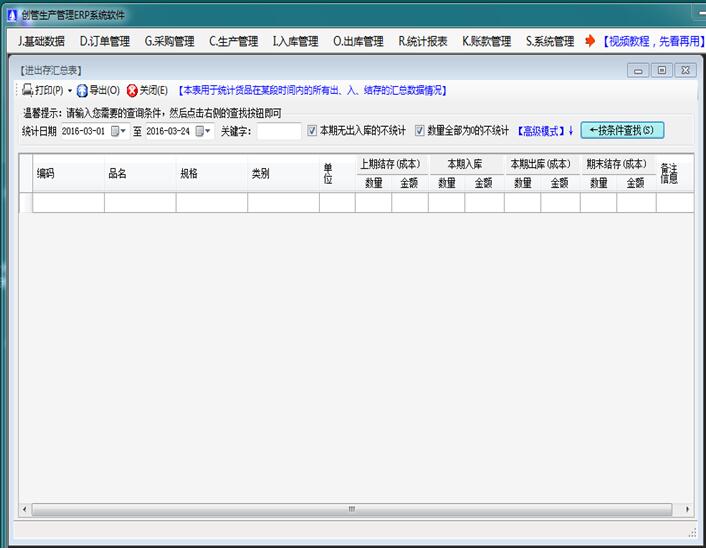Expand the end date dropdown arrow
706x550 pixels.
click(209, 132)
